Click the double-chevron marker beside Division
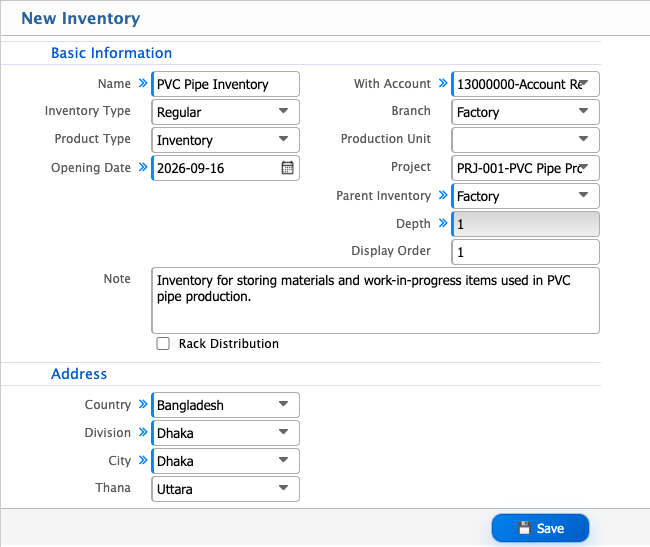Screen dimensions: 650x547 click(143, 432)
